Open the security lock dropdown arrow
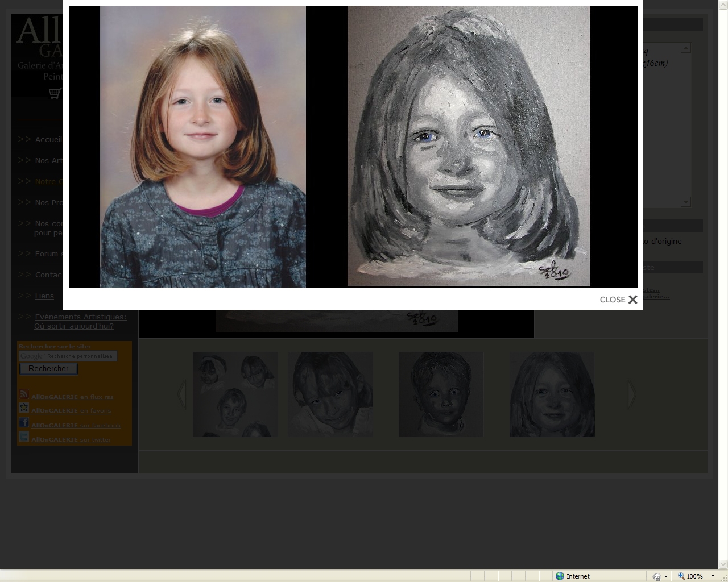728x582 pixels. point(666,576)
